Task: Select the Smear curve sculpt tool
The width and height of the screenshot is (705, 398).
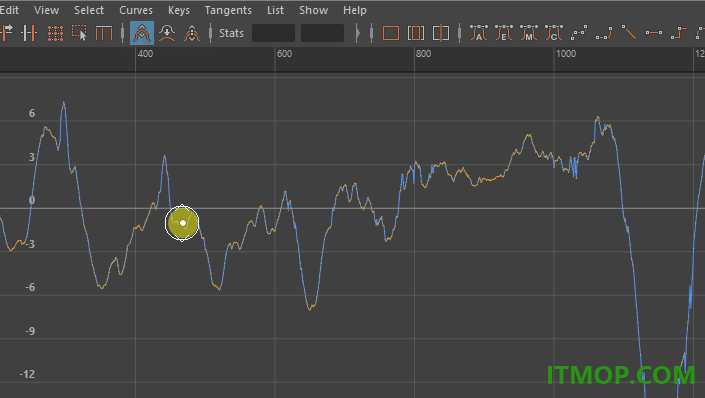Action: (x=192, y=33)
